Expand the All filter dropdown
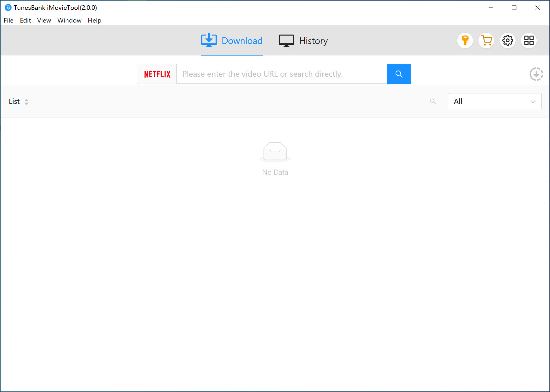Screen dimensions: 550x392 pos(494,101)
